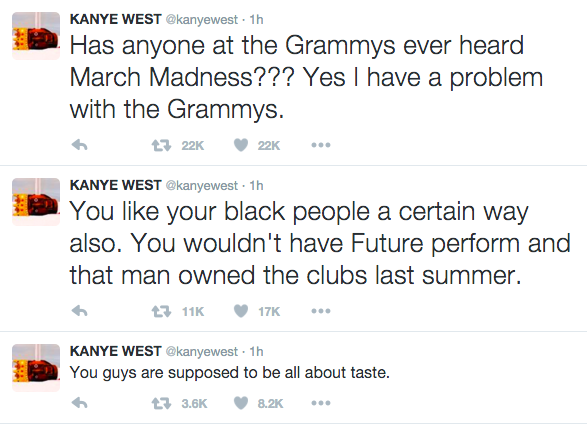This screenshot has height=425, width=587.
Task: Open @kanyewest handle on the second tweet
Action: pos(201,185)
